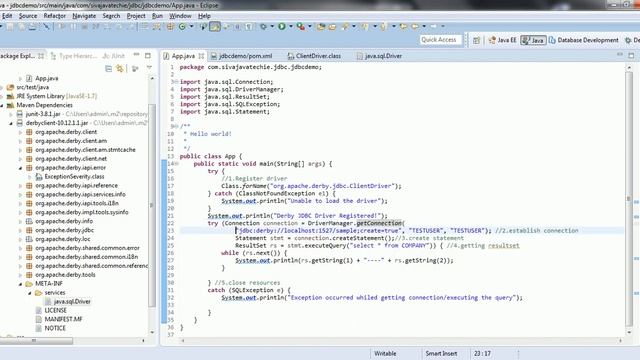Select java.sql.Driver in services folder
This screenshot has width=640, height=360.
coord(72,302)
